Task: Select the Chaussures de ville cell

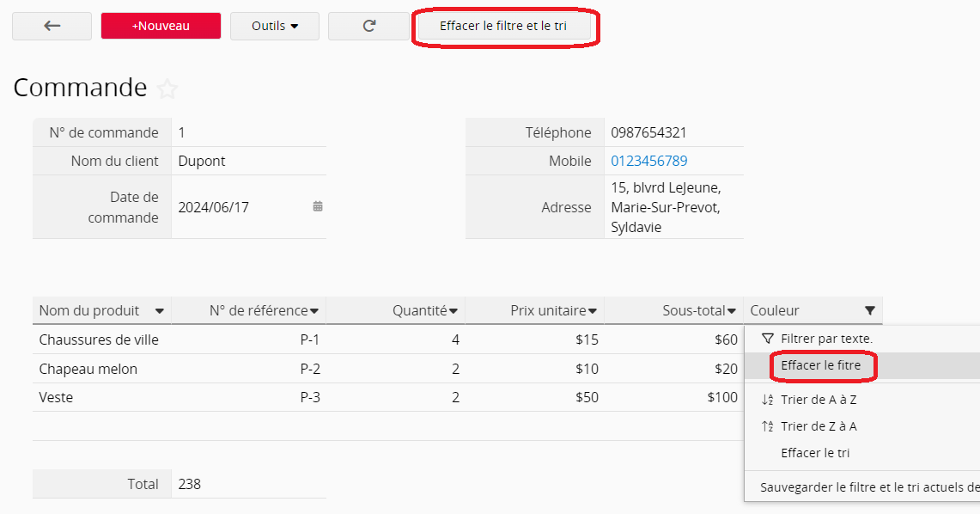Action: coord(102,340)
